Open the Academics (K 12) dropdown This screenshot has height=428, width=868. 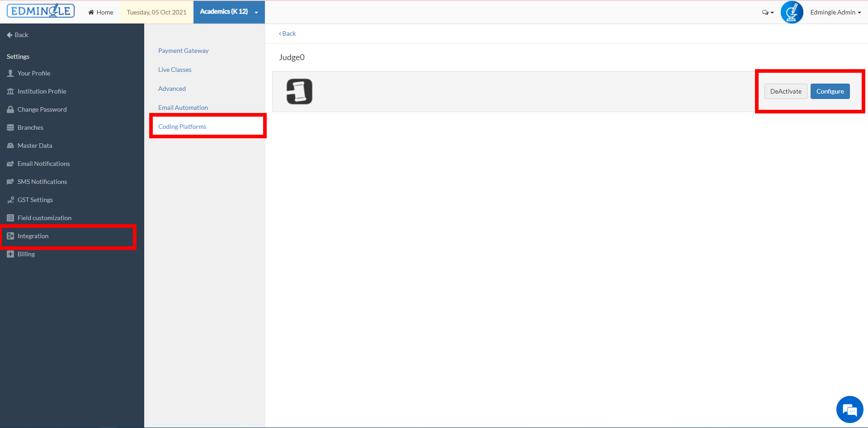(229, 12)
